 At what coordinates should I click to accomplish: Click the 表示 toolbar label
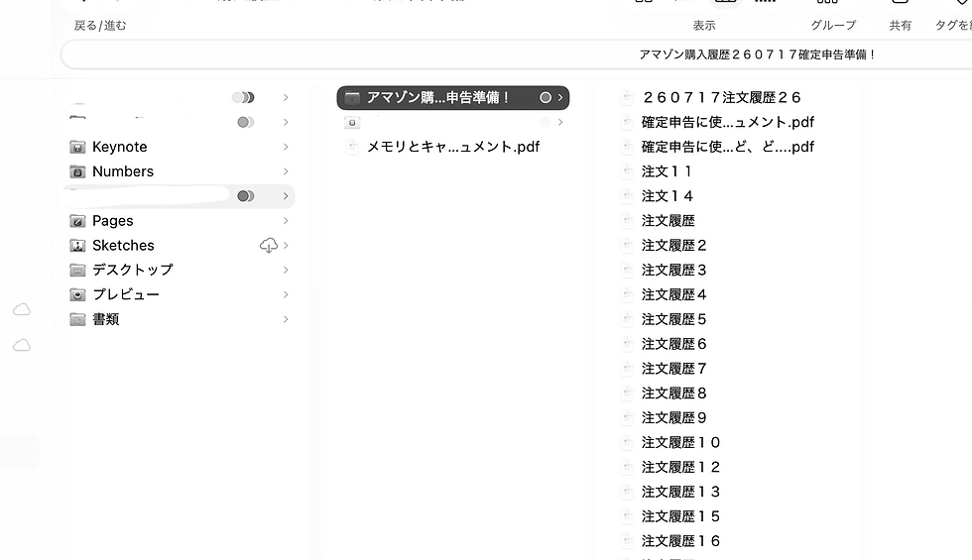(704, 26)
